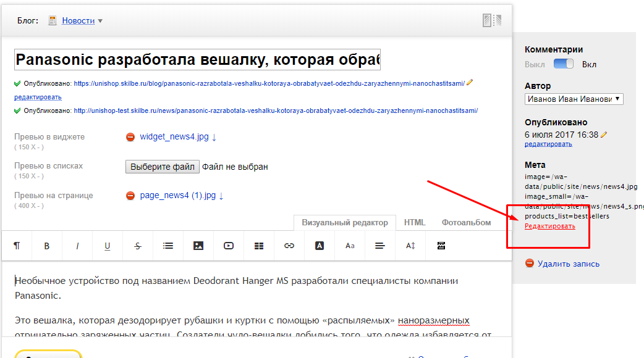The height and width of the screenshot is (358, 644).
Task: Apply italic formatting
Action: tap(77, 246)
